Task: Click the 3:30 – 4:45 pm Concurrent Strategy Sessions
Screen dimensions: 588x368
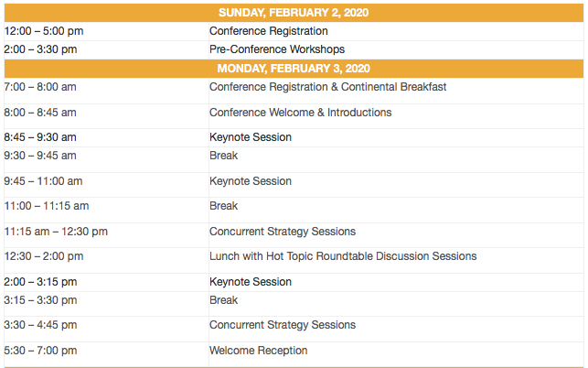Action: pos(283,325)
